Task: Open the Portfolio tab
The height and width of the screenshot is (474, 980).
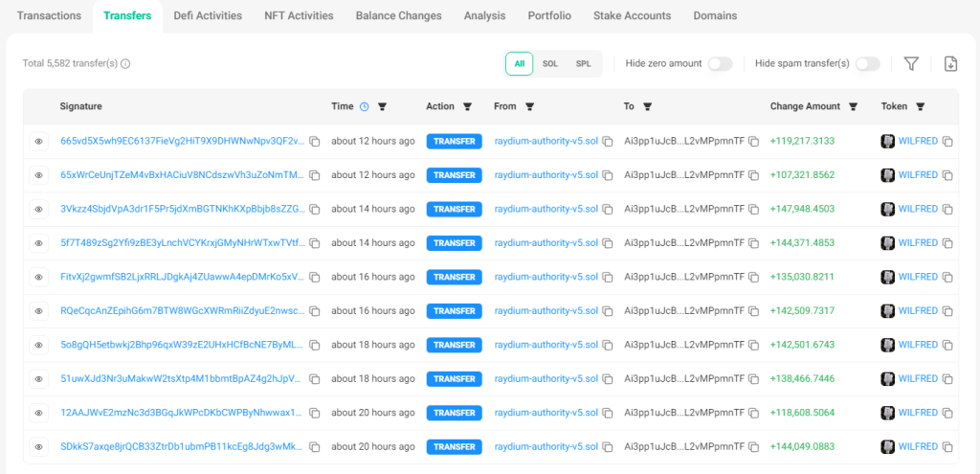Action: 549,15
